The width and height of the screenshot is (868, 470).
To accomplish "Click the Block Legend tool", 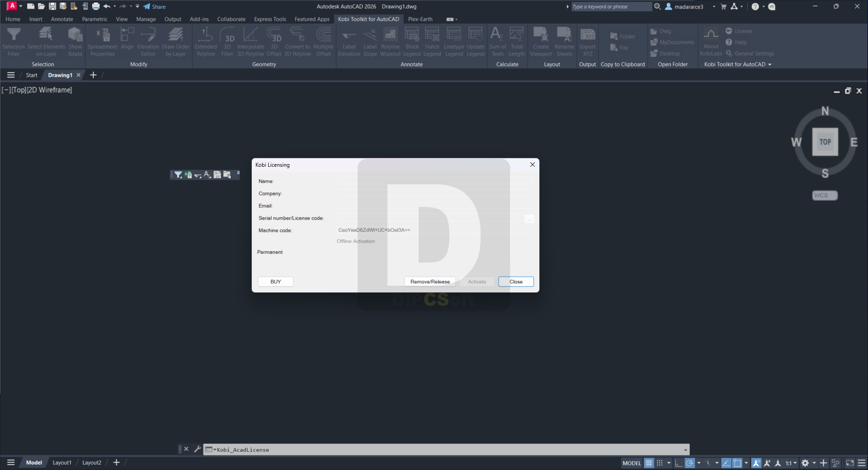I will click(x=412, y=42).
